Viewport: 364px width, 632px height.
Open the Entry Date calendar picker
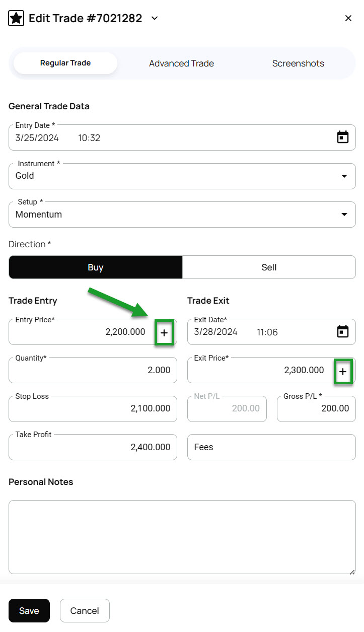pos(342,137)
